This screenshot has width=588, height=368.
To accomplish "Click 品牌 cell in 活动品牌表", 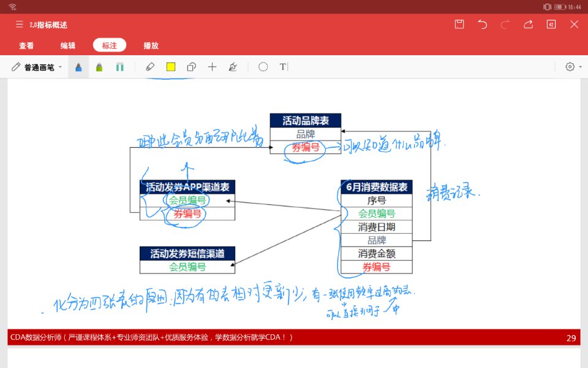I will 306,134.
